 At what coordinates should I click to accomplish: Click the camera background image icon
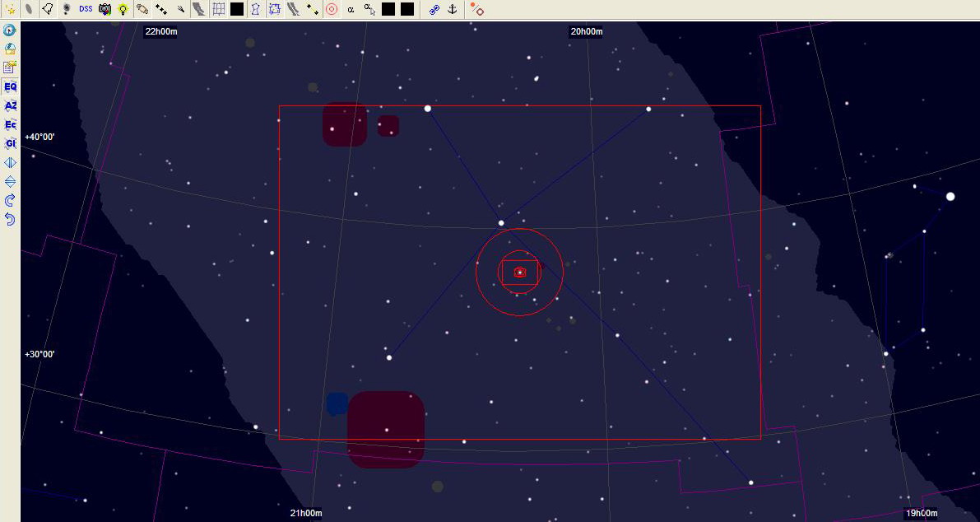[x=105, y=9]
